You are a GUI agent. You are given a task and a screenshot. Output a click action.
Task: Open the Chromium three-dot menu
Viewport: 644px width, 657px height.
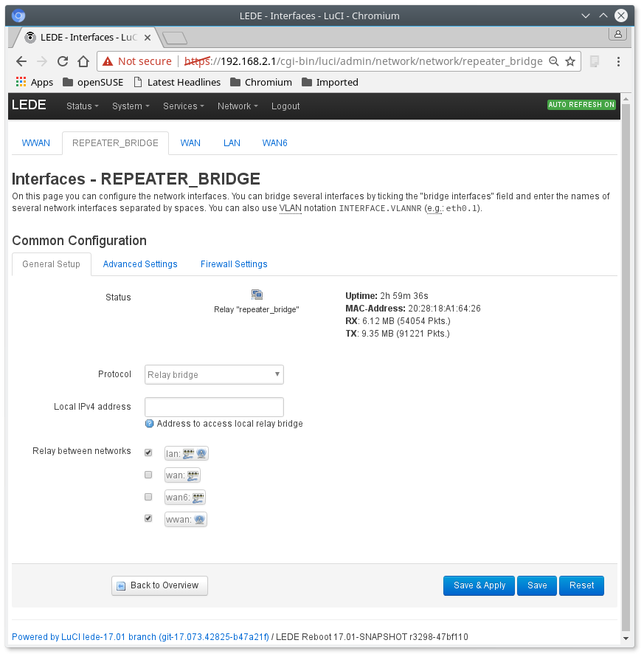pyautogui.click(x=618, y=61)
